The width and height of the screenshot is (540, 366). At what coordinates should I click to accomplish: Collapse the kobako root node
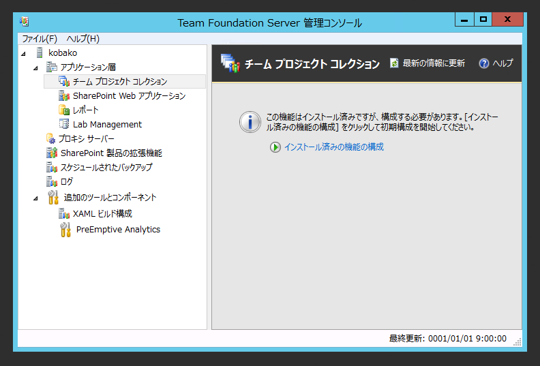coord(23,53)
